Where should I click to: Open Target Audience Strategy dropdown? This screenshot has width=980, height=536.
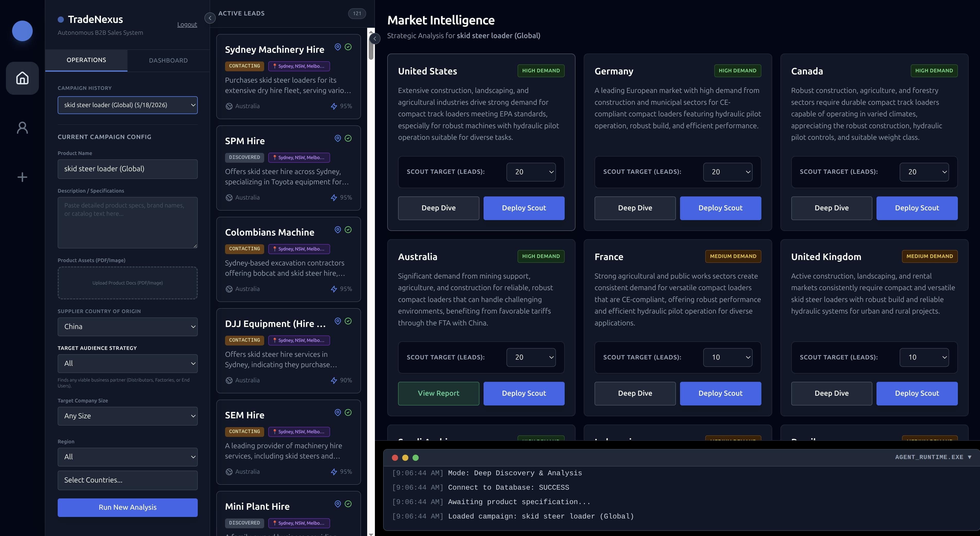click(127, 364)
